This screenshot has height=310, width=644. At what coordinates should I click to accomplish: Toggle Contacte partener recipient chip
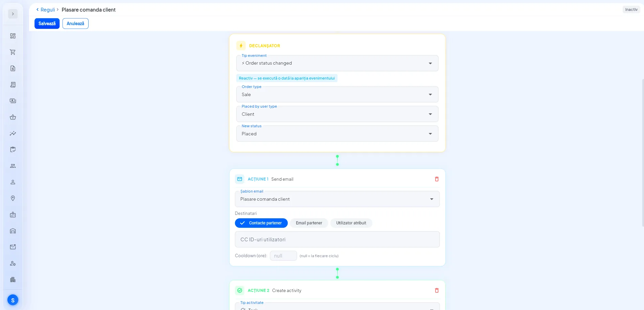(261, 223)
